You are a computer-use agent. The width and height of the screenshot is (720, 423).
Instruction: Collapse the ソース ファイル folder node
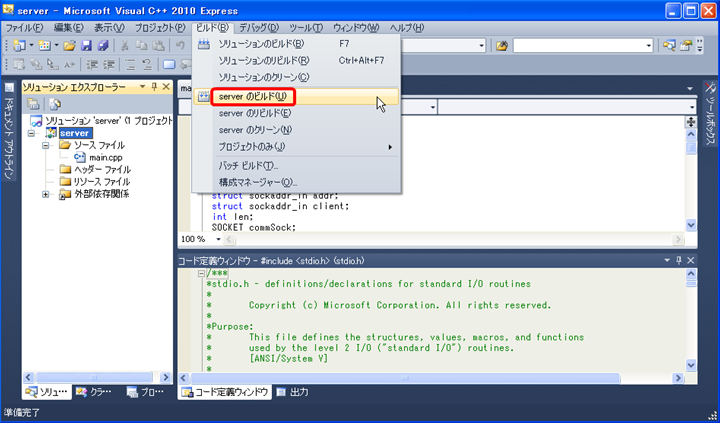pyautogui.click(x=45, y=145)
